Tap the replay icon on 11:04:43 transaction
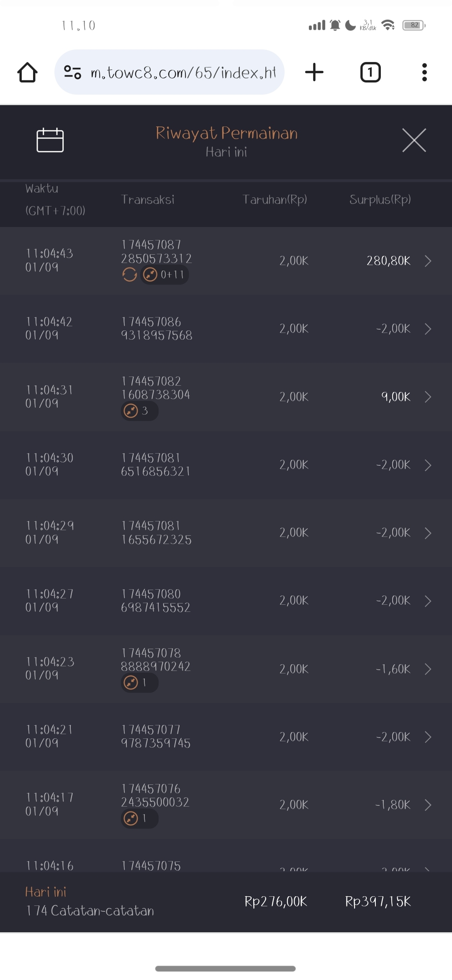The image size is (452, 980). [x=130, y=275]
